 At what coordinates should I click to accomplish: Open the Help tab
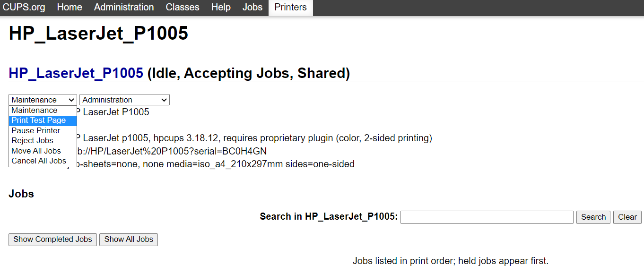(x=221, y=8)
